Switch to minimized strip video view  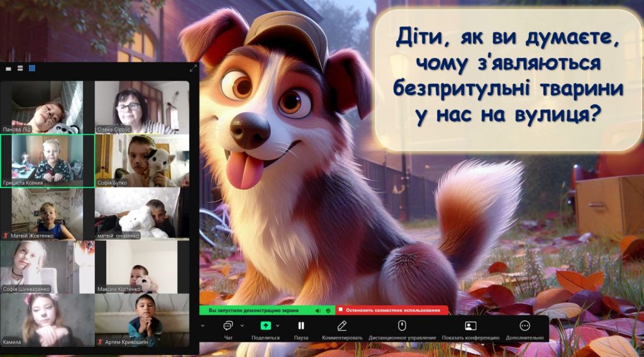click(9, 68)
